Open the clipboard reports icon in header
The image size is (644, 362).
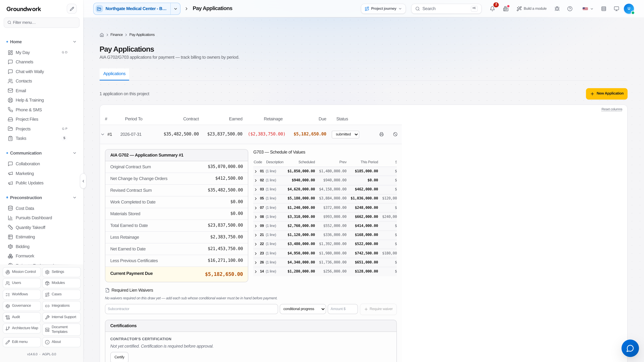(506, 9)
